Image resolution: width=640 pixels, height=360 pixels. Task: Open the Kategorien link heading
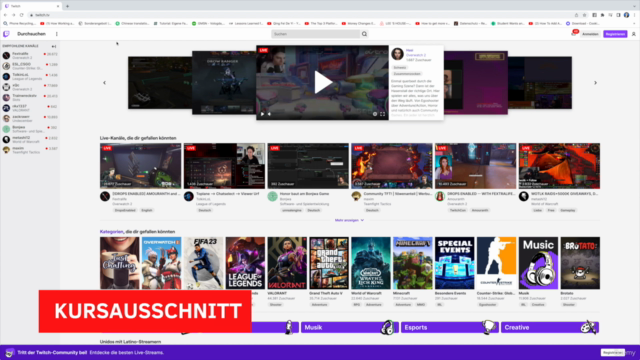[x=111, y=231]
